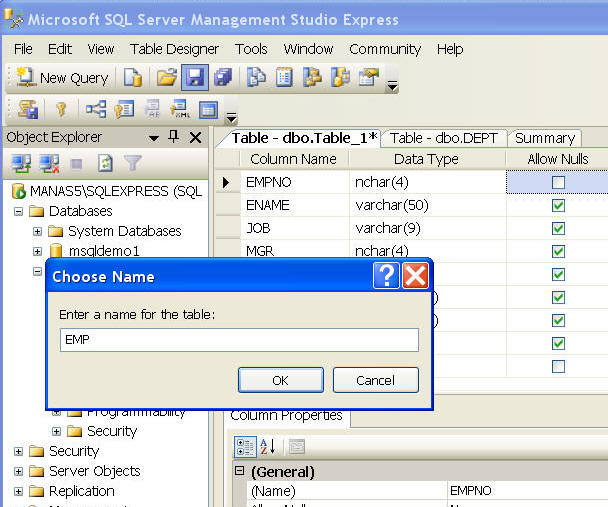Click the Save floppy disk icon
The height and width of the screenshot is (507, 608).
(195, 78)
